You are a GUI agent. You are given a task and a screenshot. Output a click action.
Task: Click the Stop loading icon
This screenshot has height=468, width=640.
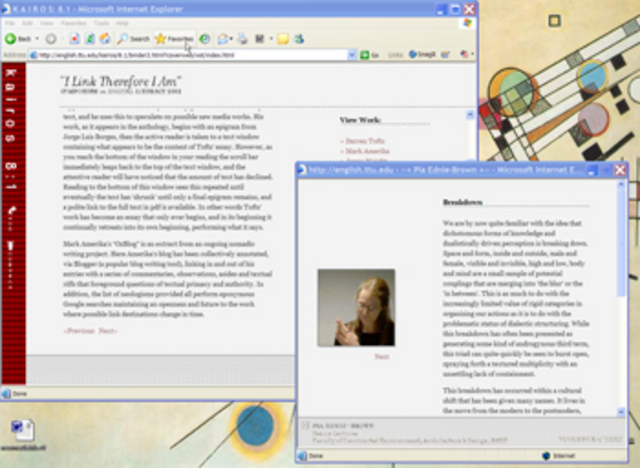(74, 39)
